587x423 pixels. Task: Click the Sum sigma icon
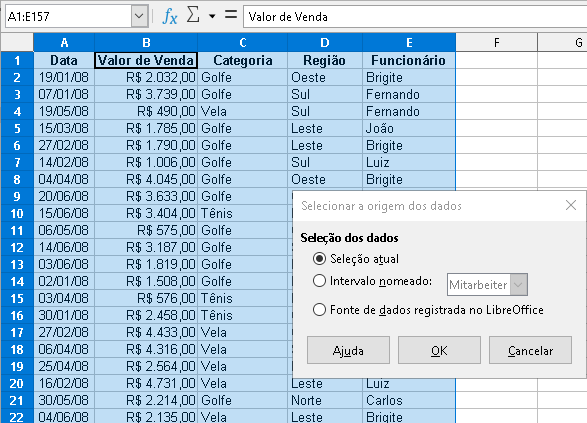click(x=193, y=16)
